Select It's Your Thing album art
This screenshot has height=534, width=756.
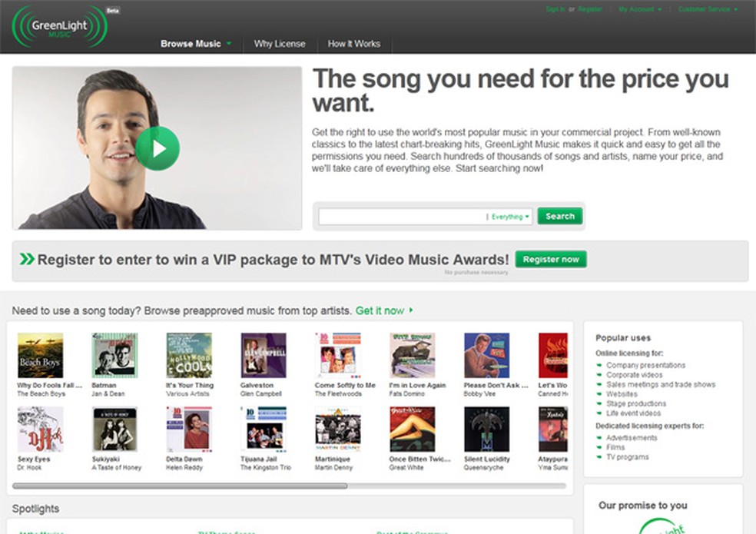(189, 355)
